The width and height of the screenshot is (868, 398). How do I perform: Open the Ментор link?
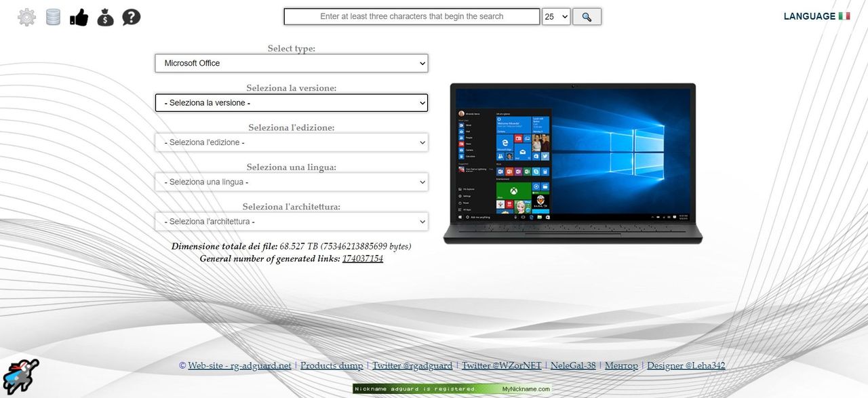point(621,365)
